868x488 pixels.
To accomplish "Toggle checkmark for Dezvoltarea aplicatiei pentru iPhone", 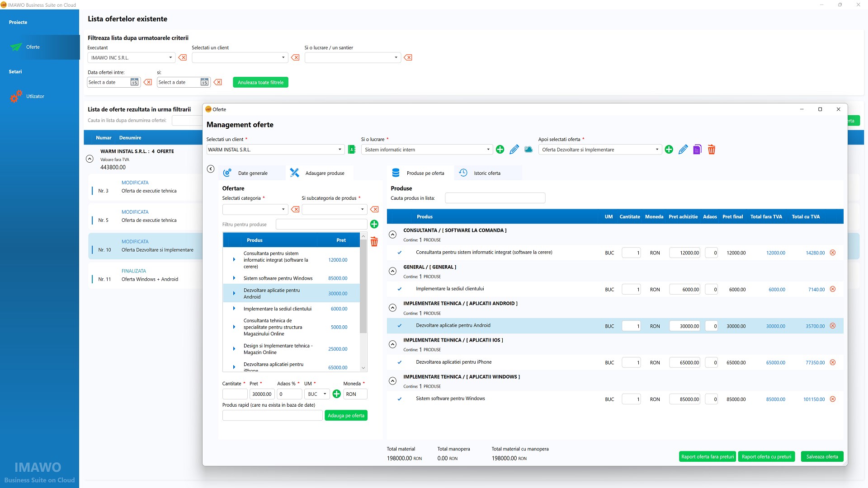I will coord(400,362).
